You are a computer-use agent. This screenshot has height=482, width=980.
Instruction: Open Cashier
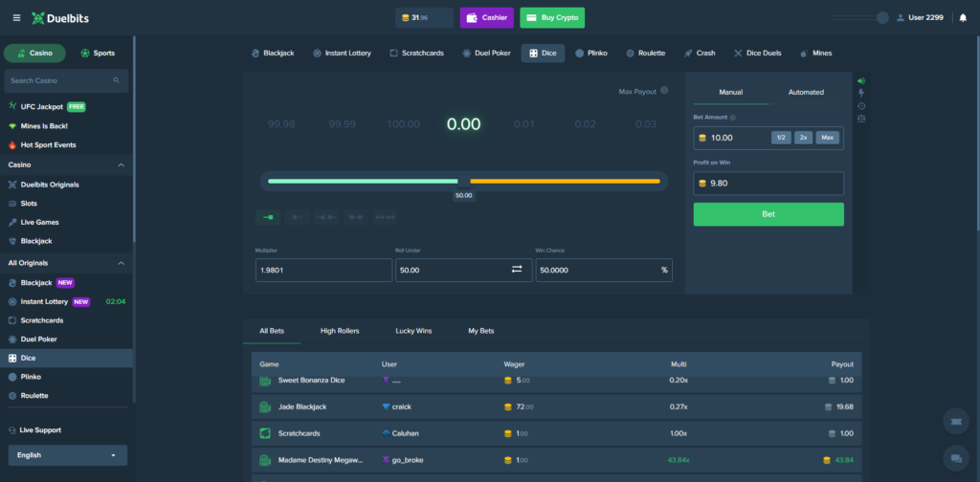point(487,18)
